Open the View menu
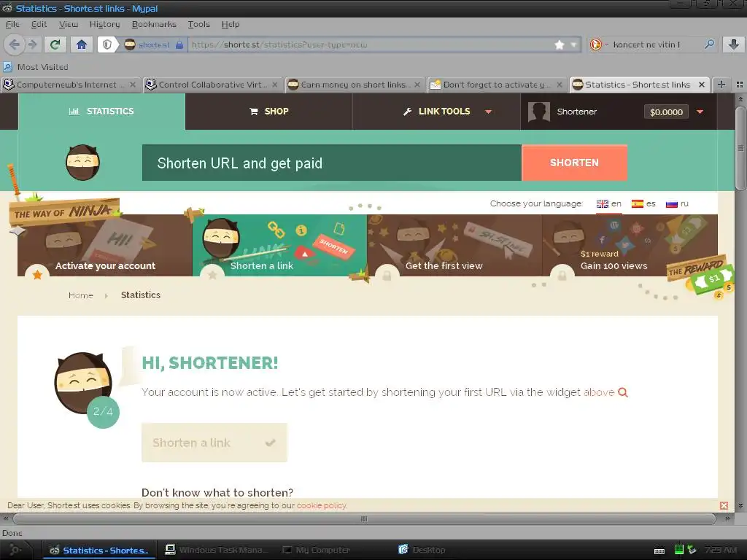Screen dimensions: 747x560 [x=68, y=24]
